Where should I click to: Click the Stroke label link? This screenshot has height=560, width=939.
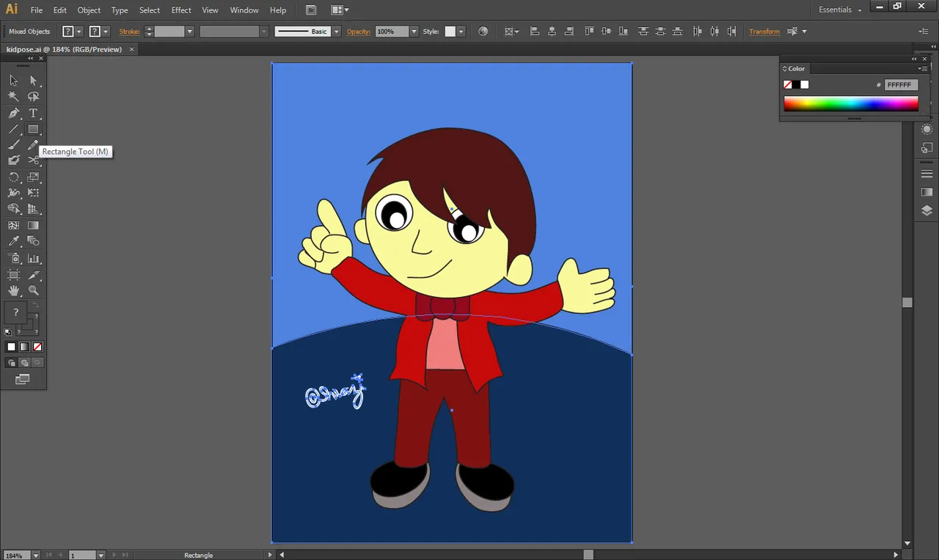coord(130,32)
